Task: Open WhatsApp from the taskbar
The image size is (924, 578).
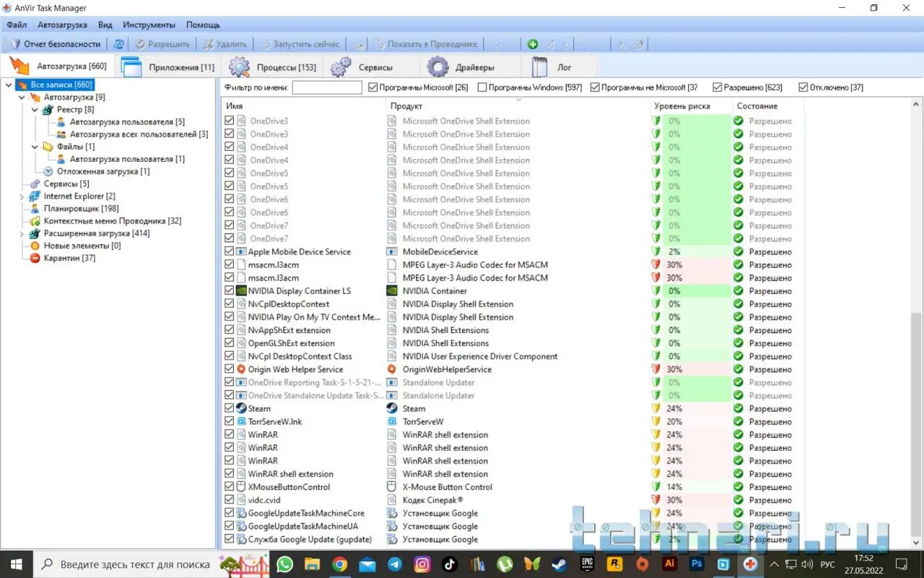Action: point(284,564)
